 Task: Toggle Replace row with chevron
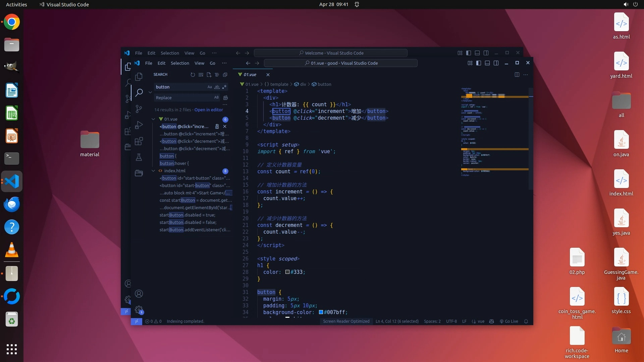150,92
